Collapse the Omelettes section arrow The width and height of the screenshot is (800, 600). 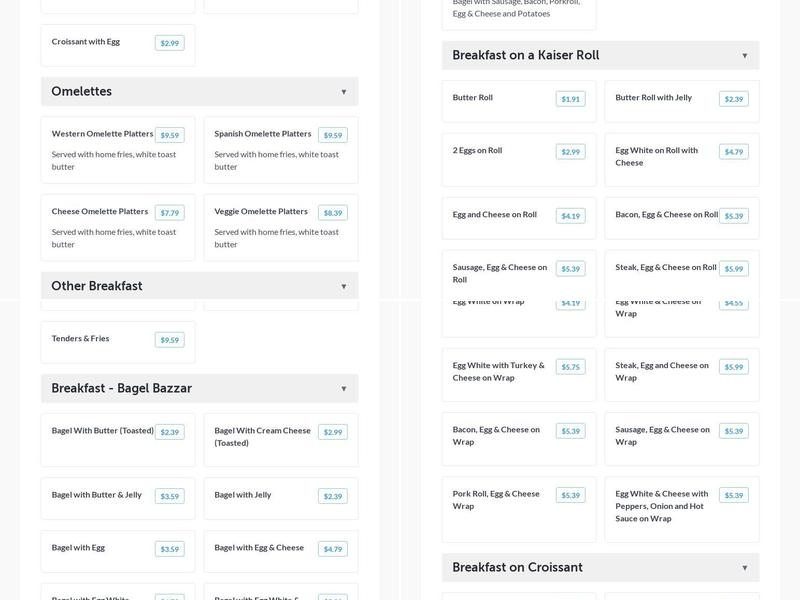344,92
